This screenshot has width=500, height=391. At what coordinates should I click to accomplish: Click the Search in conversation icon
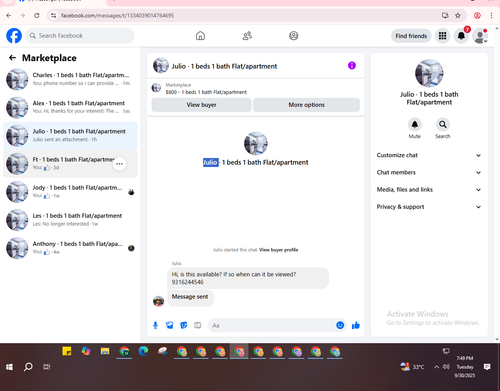coord(443,125)
